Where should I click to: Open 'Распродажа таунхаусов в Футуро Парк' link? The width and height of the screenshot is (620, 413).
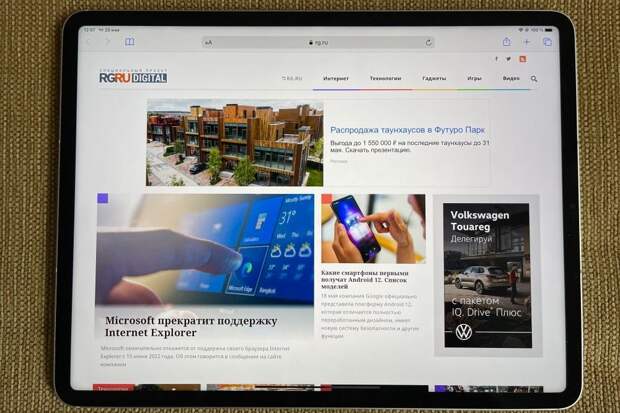407,130
